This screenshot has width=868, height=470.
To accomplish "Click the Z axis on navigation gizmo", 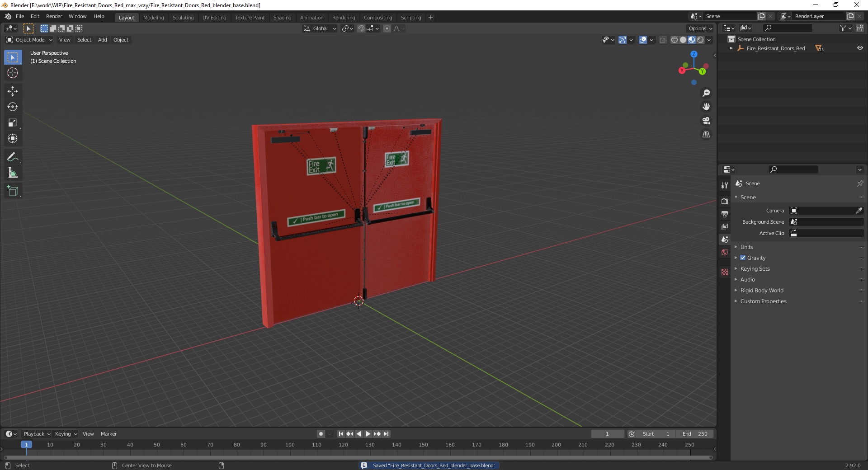I will [693, 54].
